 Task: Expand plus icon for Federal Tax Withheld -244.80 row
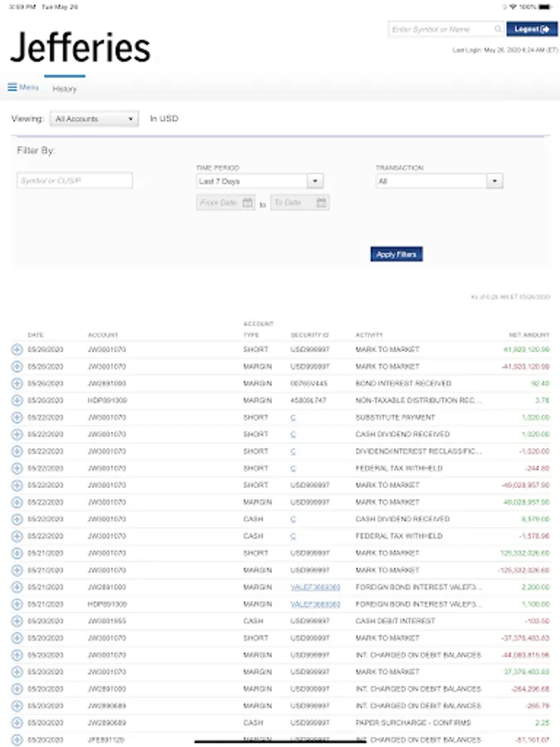point(17,468)
